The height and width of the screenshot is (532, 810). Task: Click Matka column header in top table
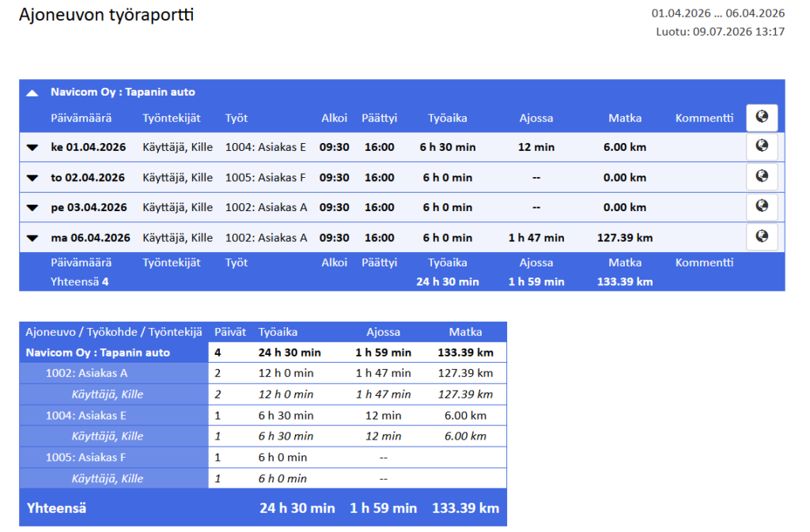(625, 118)
